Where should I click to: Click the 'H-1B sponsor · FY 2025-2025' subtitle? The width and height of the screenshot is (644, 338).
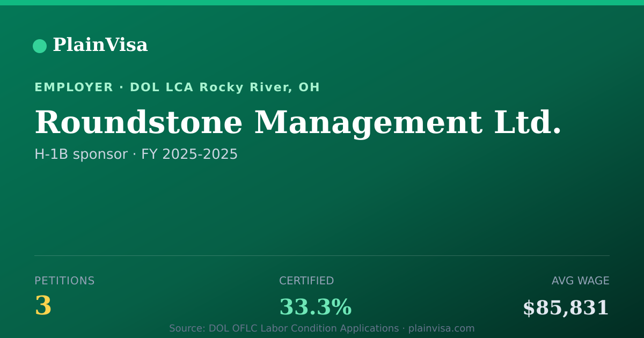click(x=136, y=155)
